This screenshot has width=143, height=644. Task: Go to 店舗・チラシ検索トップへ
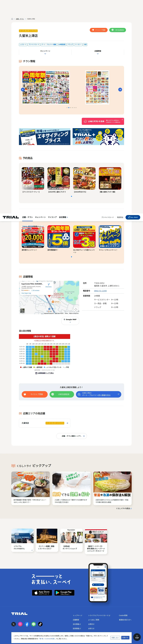(x=71, y=436)
